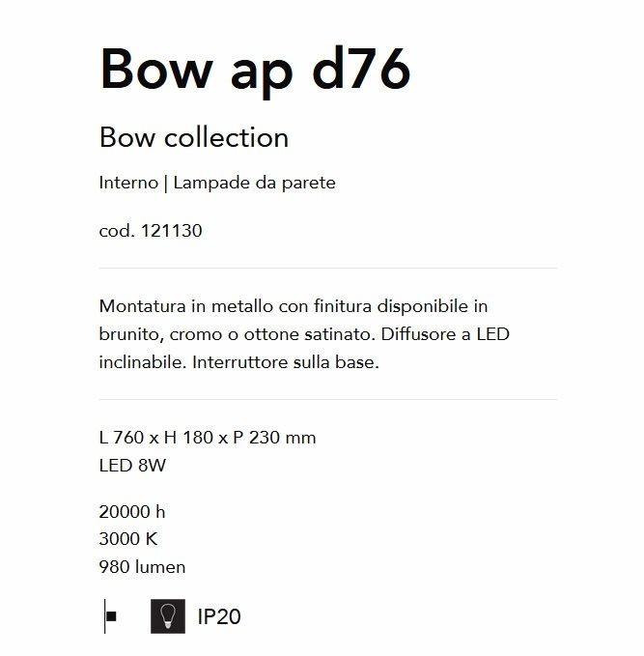Image resolution: width=644 pixels, height=656 pixels.
Task: Open the Lampade da parete category
Action: click(x=254, y=183)
